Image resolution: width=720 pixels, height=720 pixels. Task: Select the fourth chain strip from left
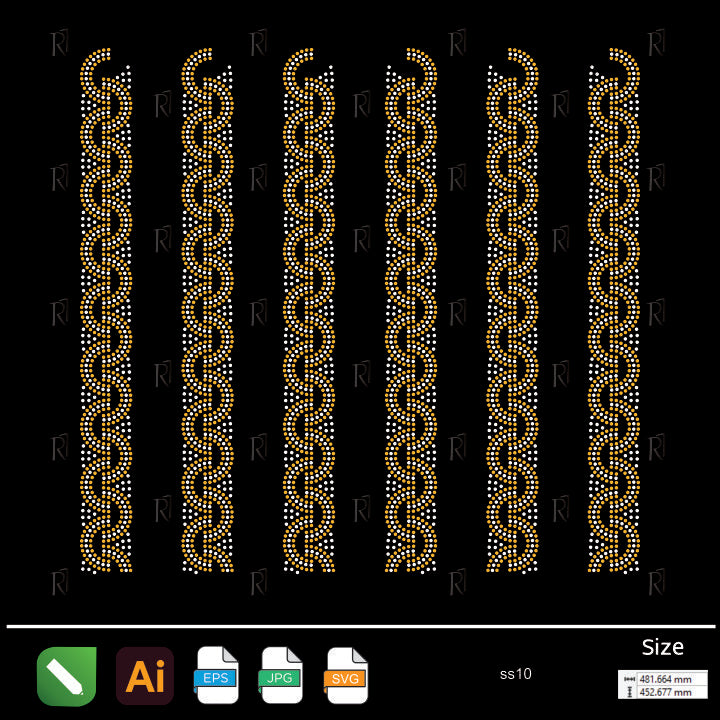[411, 320]
